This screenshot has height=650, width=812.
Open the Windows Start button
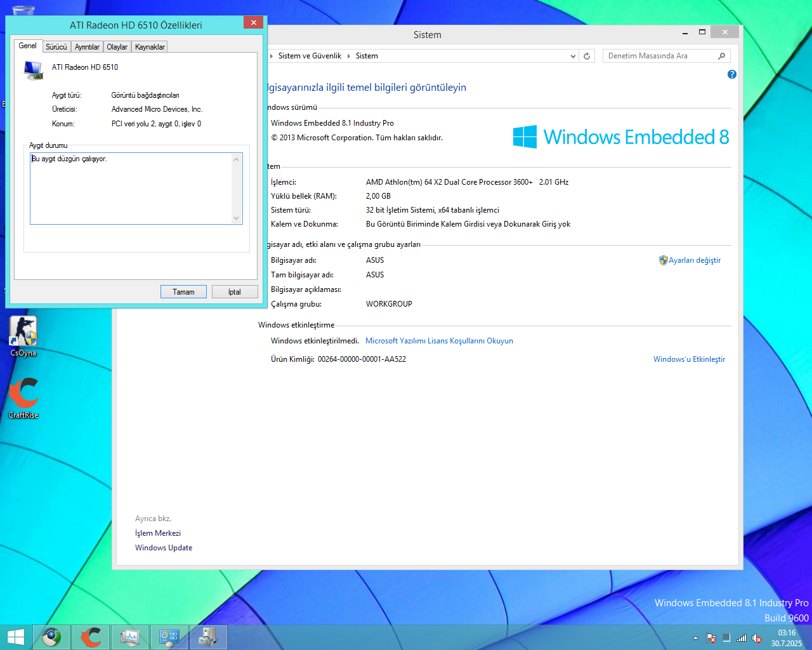15,637
